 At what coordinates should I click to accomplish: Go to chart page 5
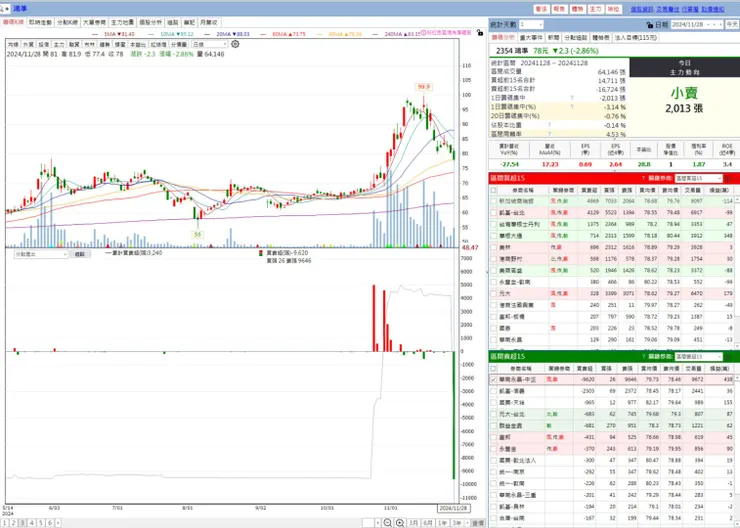tap(41, 522)
